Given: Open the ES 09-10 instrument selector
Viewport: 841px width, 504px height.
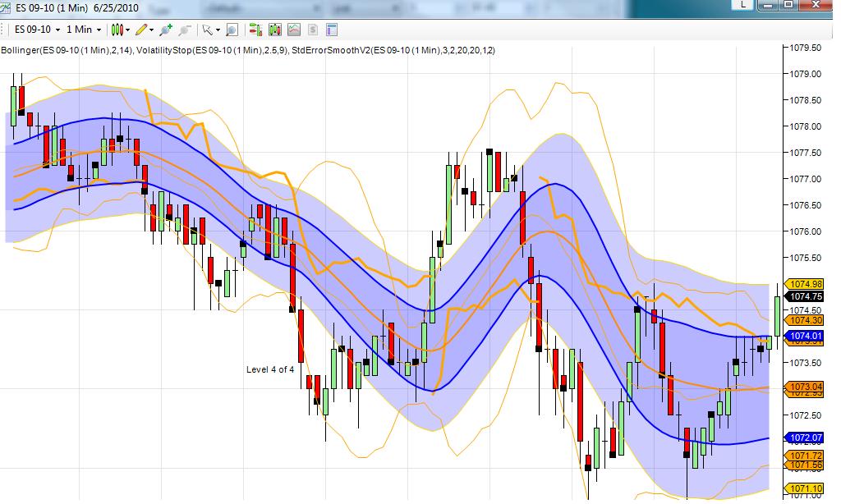Looking at the screenshot, I should point(37,30).
